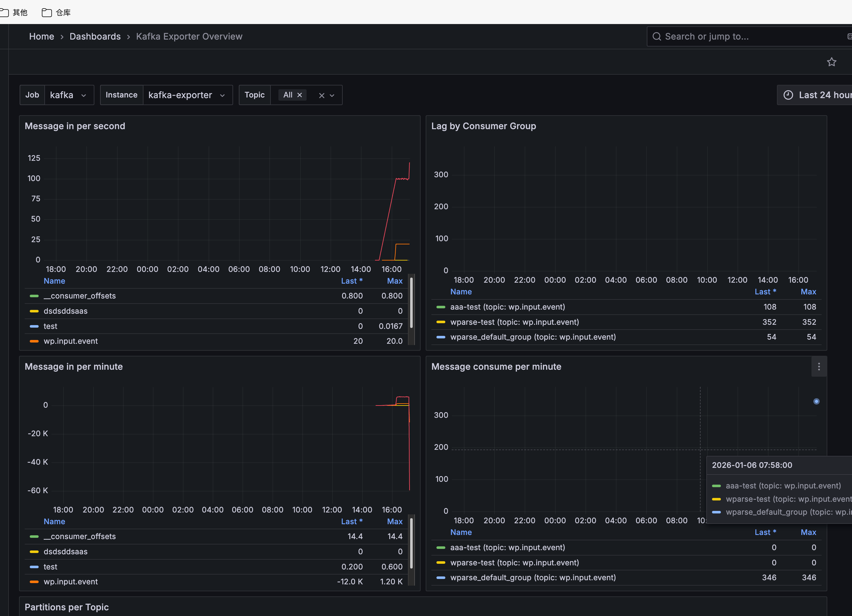Screen dimensions: 852x616
Task: Navigate to Dashboards breadcrumb
Action: tap(95, 36)
